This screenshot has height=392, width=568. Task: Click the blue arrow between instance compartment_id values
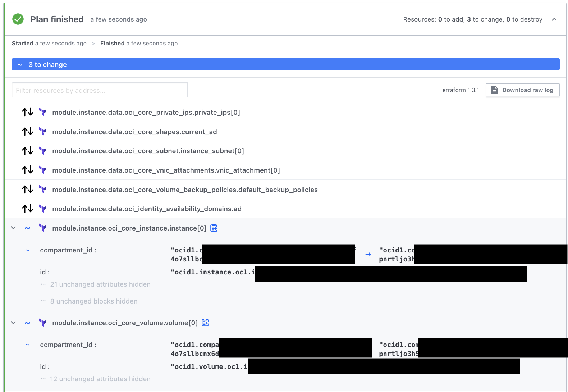click(x=368, y=255)
